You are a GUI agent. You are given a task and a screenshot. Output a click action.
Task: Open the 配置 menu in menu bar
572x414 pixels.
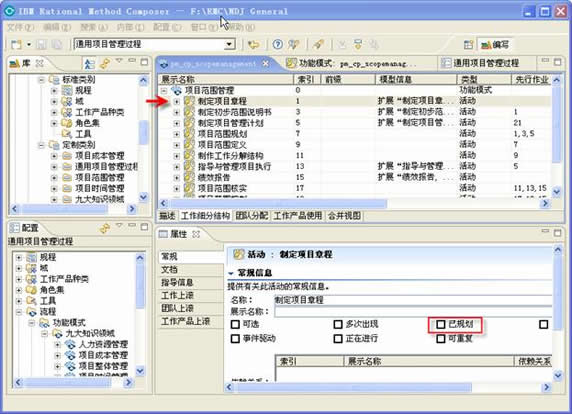coord(167,27)
